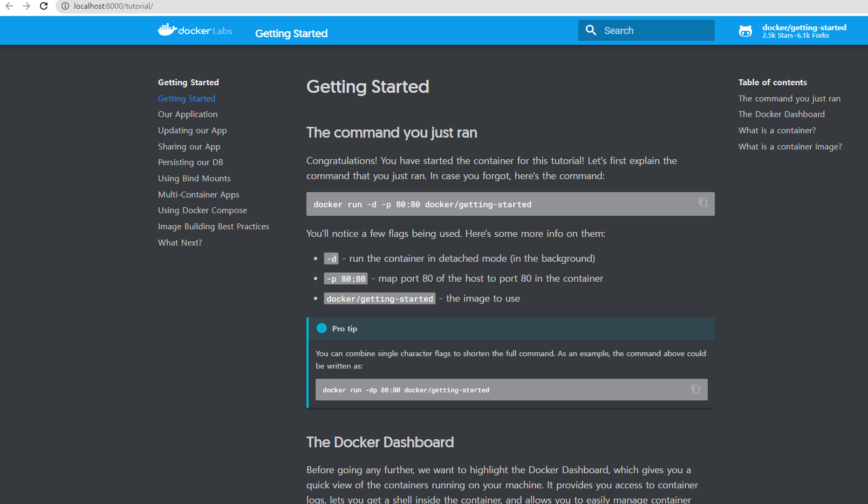Click the 2.5k Stars 6.1k Forks text
The height and width of the screenshot is (504, 868).
796,36
